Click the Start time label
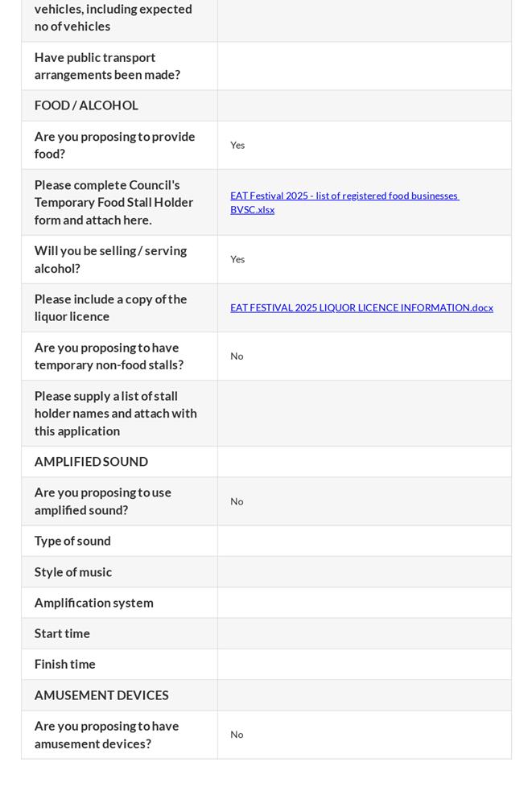Screen dimensions: 532x787 pyautogui.click(x=62, y=633)
